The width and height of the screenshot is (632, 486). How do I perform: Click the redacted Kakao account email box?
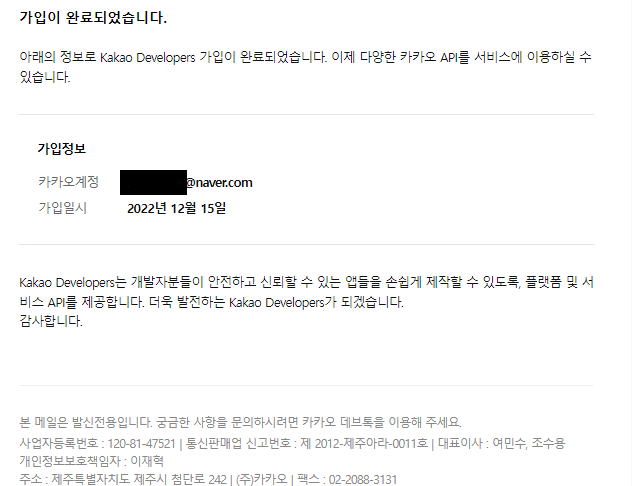point(154,183)
